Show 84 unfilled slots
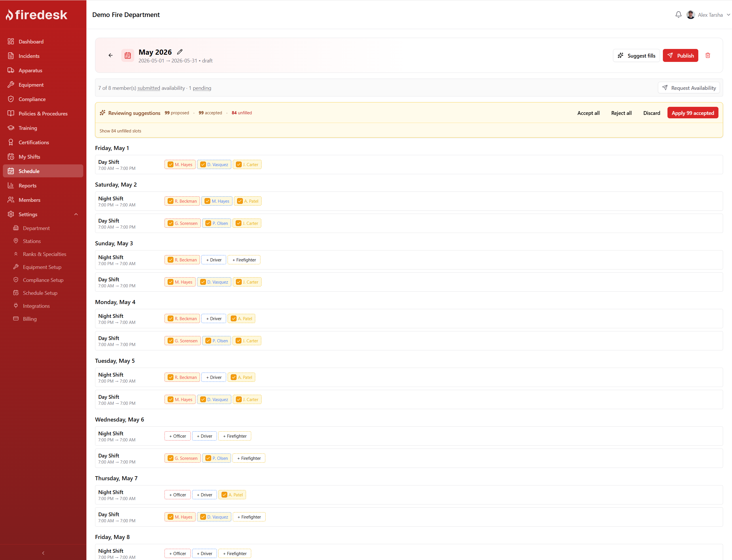The image size is (732, 560). click(x=120, y=131)
